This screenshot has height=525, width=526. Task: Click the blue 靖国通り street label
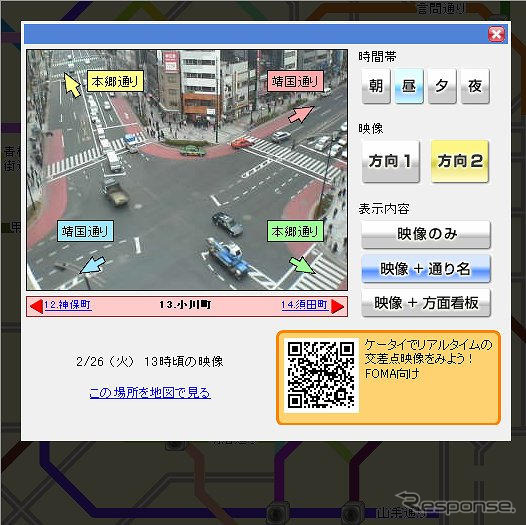point(86,231)
